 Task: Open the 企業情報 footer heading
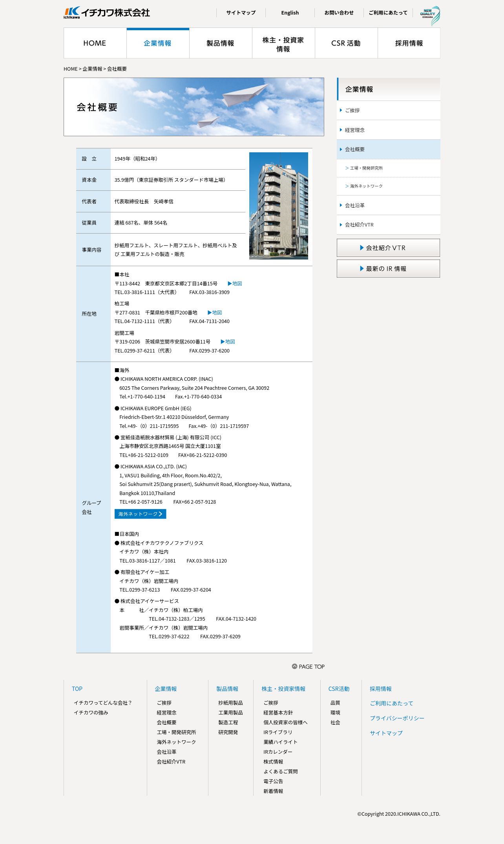[x=166, y=689]
